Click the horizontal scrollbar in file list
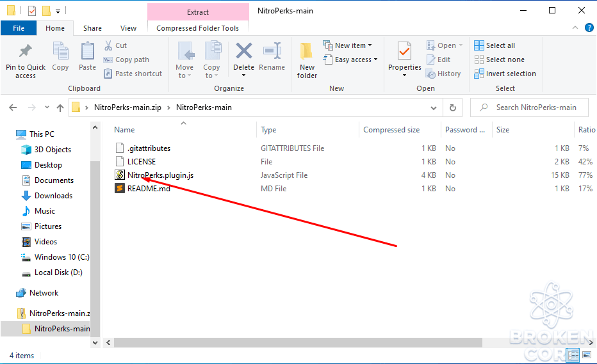 (x=298, y=343)
